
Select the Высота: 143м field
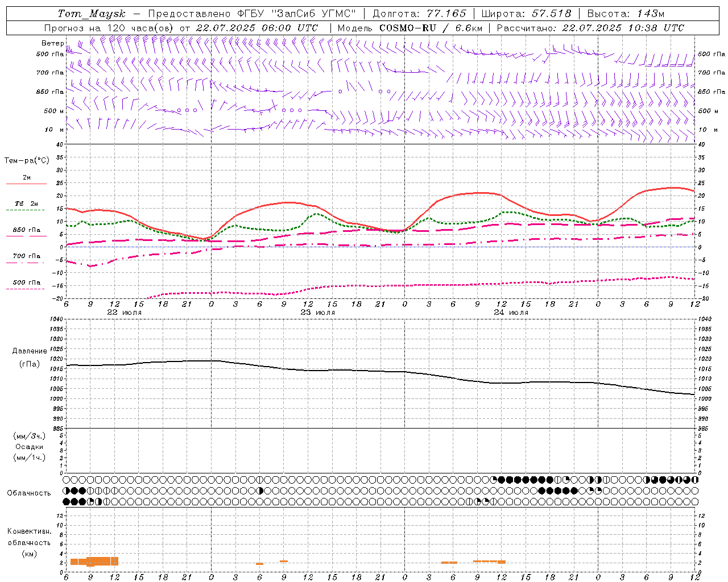[x=626, y=14]
